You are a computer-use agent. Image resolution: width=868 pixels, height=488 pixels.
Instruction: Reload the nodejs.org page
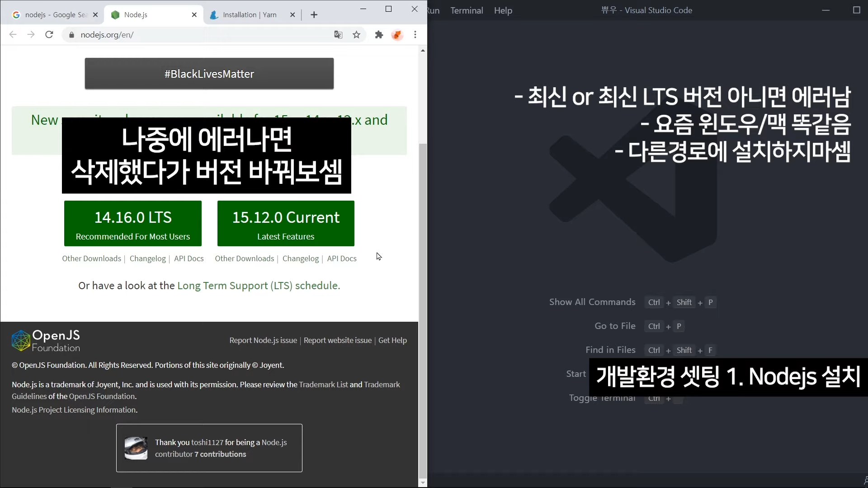tap(49, 35)
